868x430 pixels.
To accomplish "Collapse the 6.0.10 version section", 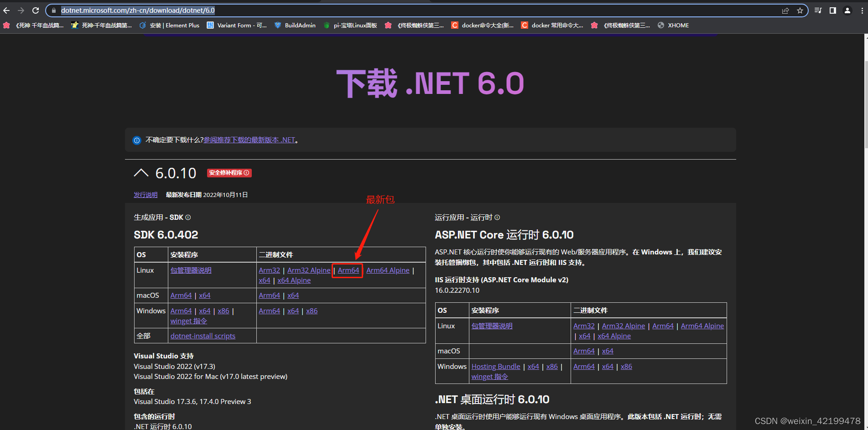I will click(141, 173).
